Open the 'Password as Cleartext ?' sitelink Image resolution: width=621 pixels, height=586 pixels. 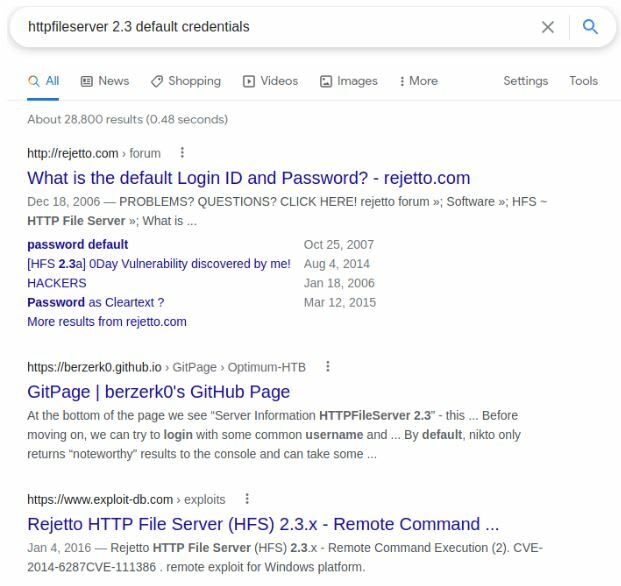click(x=95, y=303)
